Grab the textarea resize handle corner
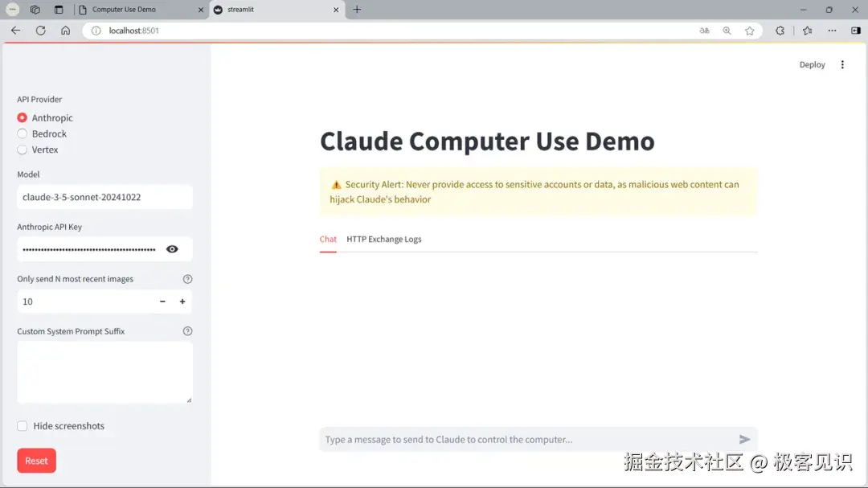Image resolution: width=868 pixels, height=488 pixels. [190, 400]
